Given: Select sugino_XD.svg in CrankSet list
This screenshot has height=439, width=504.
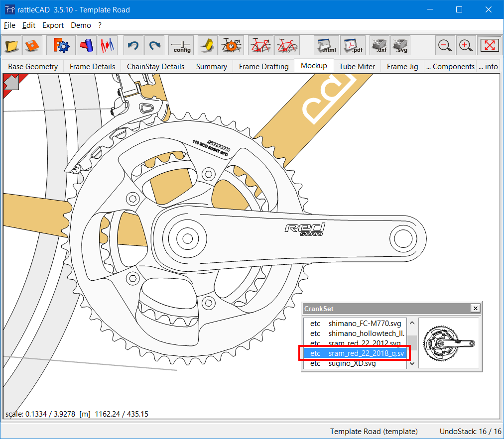Looking at the screenshot, I should [355, 363].
